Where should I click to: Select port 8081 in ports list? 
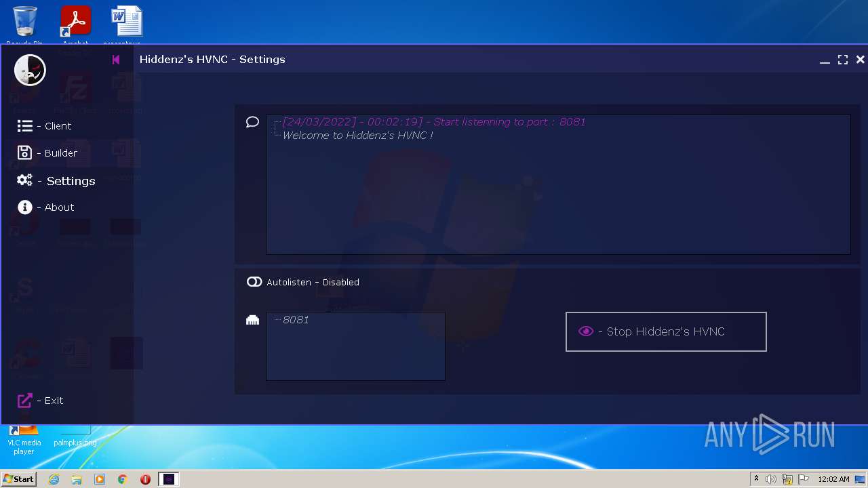[296, 320]
